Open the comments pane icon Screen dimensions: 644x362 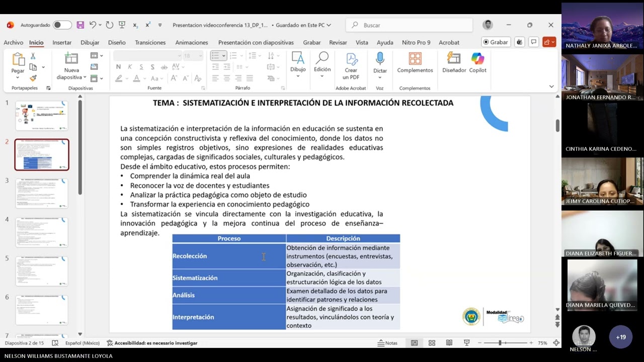tap(534, 42)
